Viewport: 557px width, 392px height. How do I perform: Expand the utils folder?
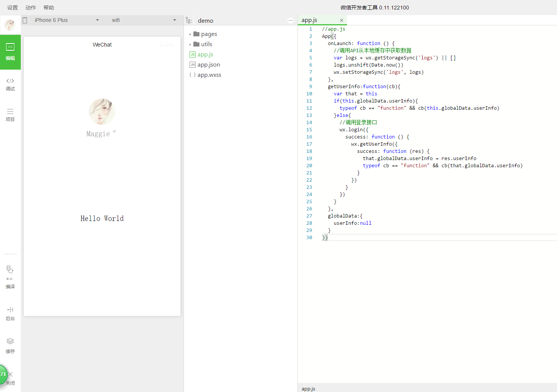click(190, 44)
